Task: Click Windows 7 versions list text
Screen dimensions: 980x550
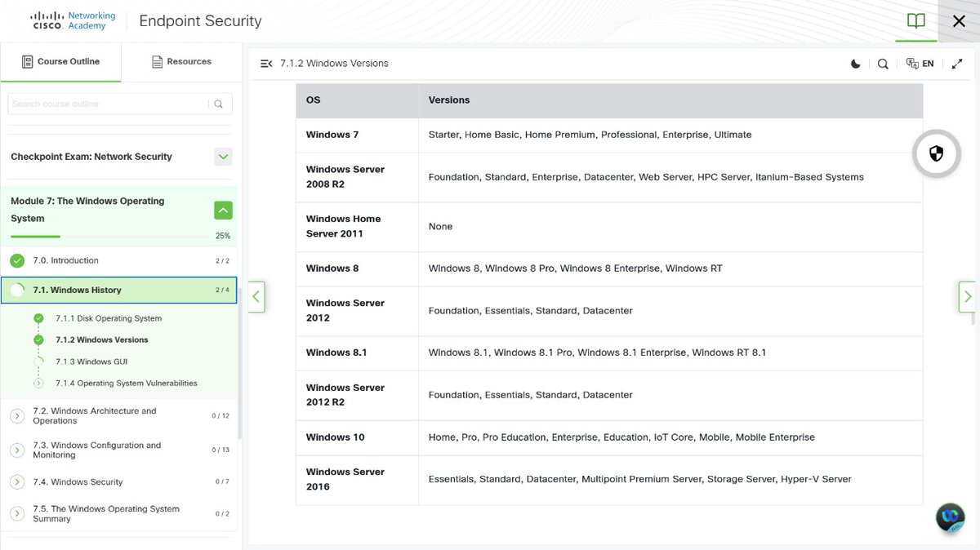Action: click(x=590, y=135)
